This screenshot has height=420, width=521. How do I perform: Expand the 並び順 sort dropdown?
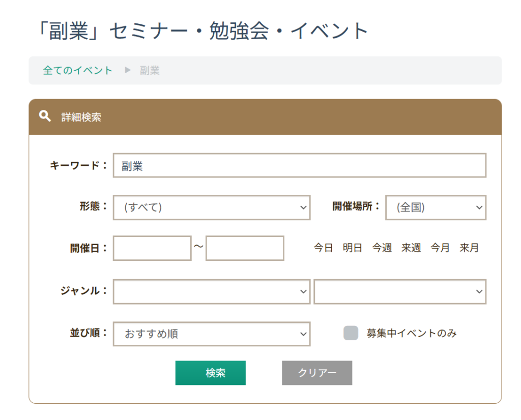(211, 334)
